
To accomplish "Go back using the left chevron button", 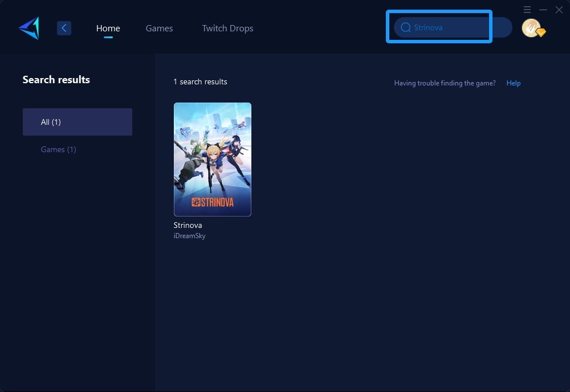I will point(64,28).
